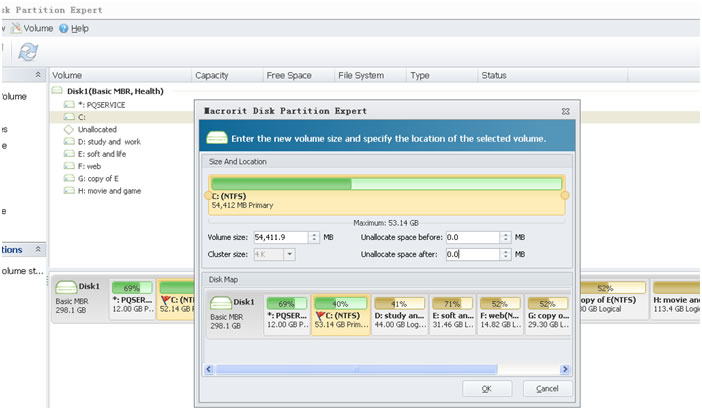The width and height of the screenshot is (702, 410).
Task: Collapse the upper left sidebar panel
Action: point(38,75)
